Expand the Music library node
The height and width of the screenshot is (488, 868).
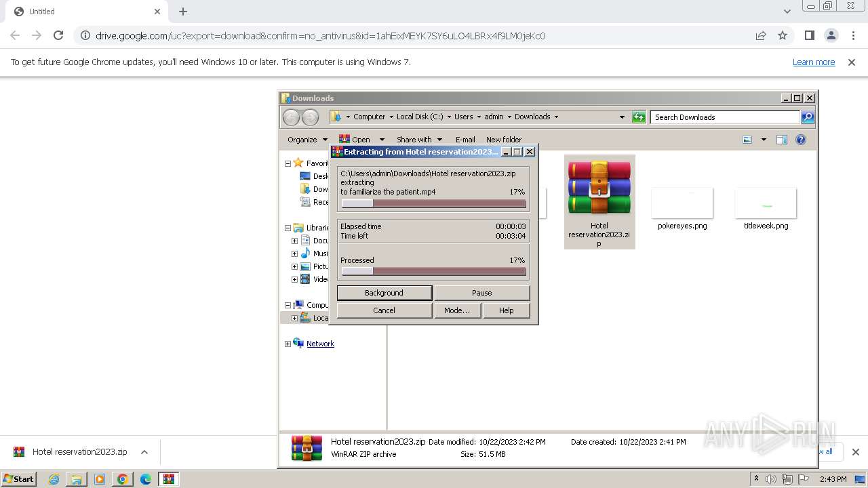[294, 253]
